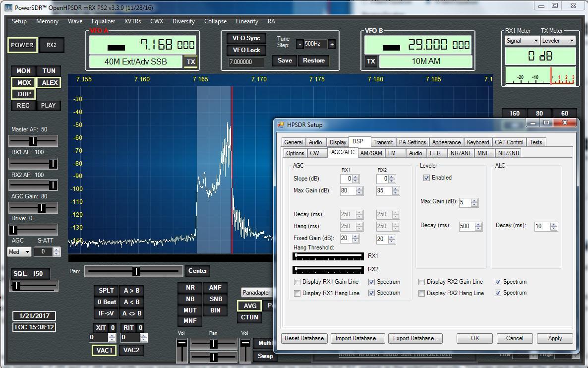Click the MOX transmit button

(24, 82)
